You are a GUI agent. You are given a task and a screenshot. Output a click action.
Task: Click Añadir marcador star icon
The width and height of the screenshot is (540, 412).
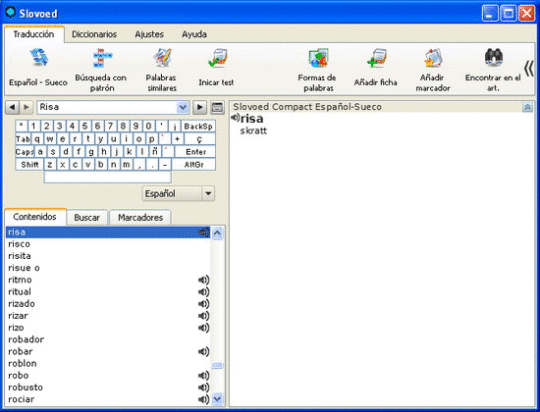coord(433,58)
